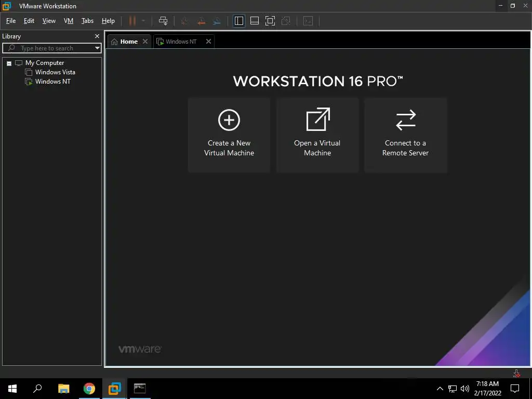Open the Tabs menu

coord(87,21)
